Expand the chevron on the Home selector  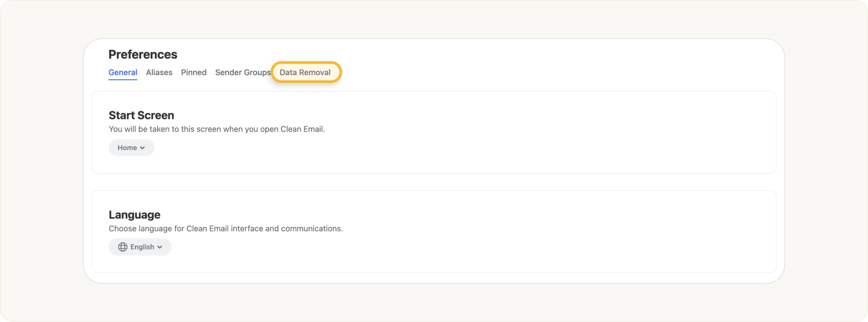pos(143,147)
